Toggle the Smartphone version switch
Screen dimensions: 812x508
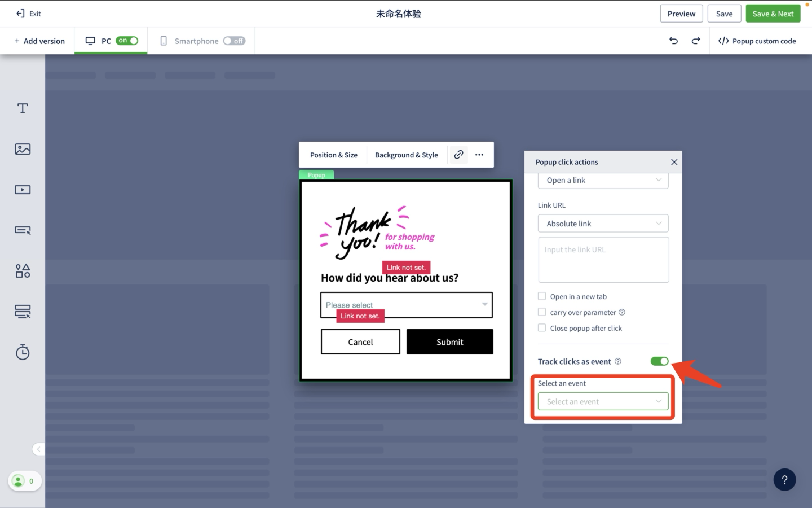(234, 41)
